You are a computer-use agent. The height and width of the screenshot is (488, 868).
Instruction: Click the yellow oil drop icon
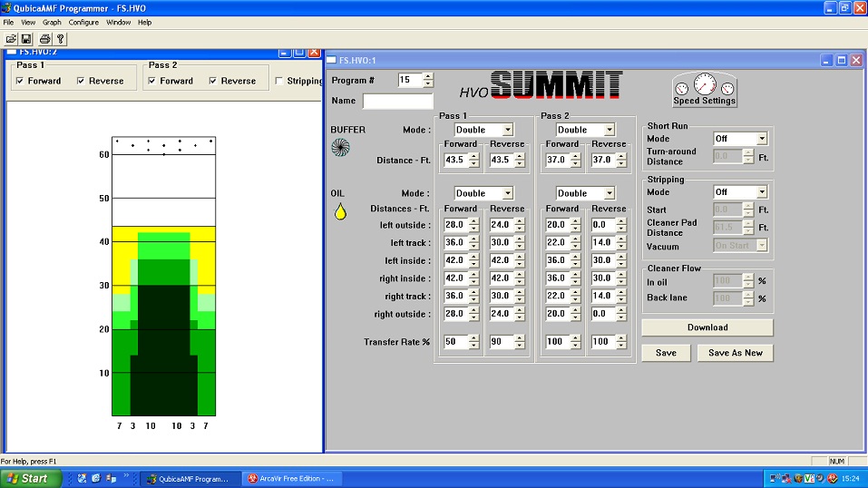pos(340,211)
